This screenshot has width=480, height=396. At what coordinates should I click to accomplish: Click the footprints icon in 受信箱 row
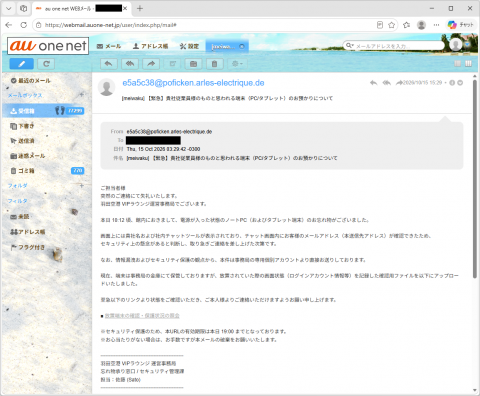pyautogui.click(x=60, y=110)
